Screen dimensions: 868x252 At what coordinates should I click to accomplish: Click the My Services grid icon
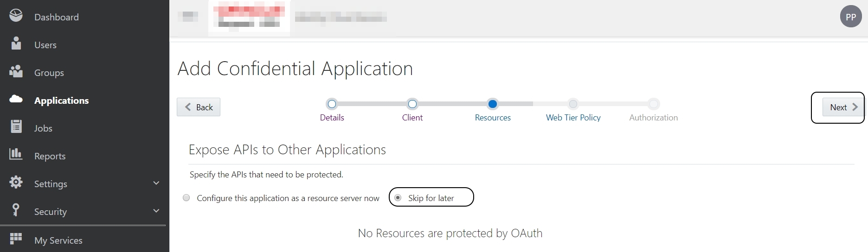(16, 239)
